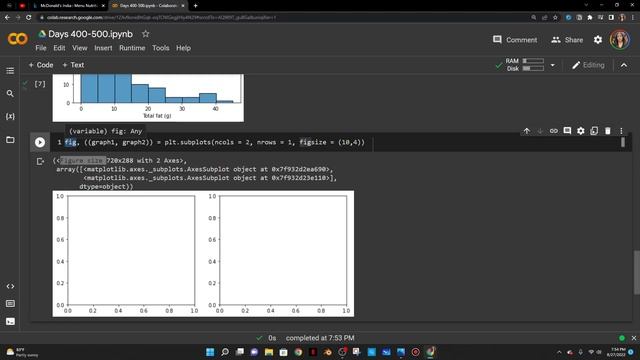Open the table of contents sidebar
Viewport: 640px width, 360px height.
(x=10, y=71)
